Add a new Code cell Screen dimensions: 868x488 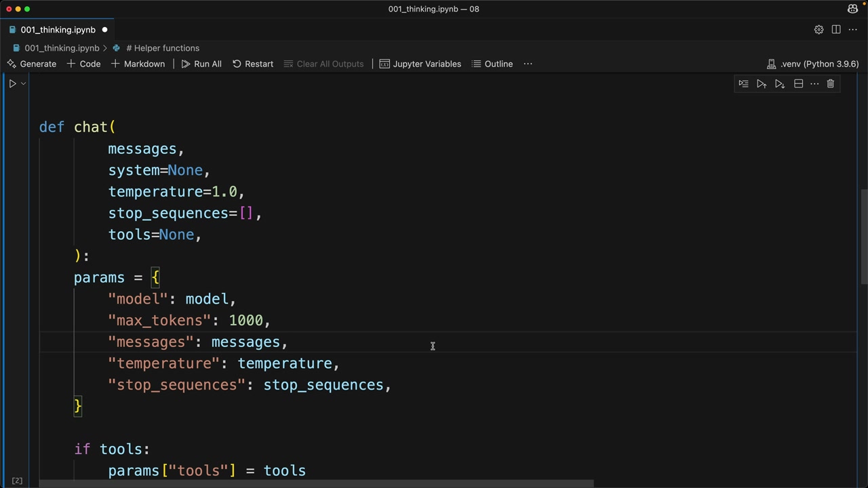click(x=83, y=64)
